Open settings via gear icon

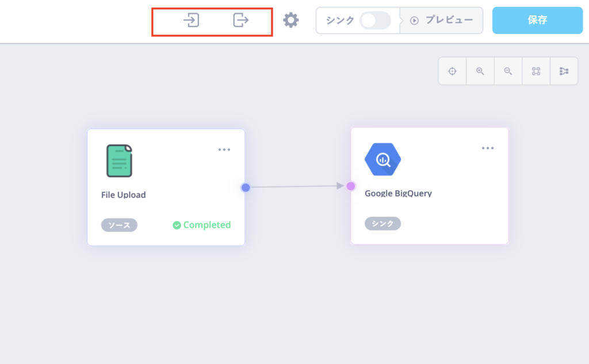(x=290, y=20)
